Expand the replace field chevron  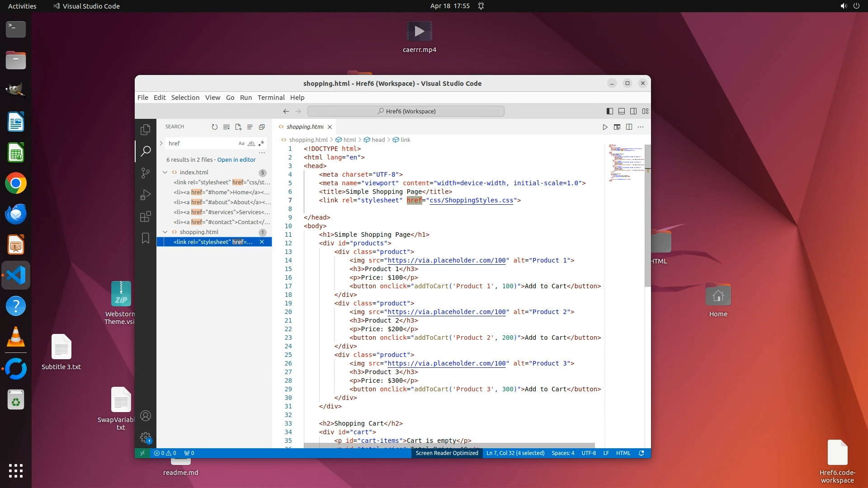161,143
